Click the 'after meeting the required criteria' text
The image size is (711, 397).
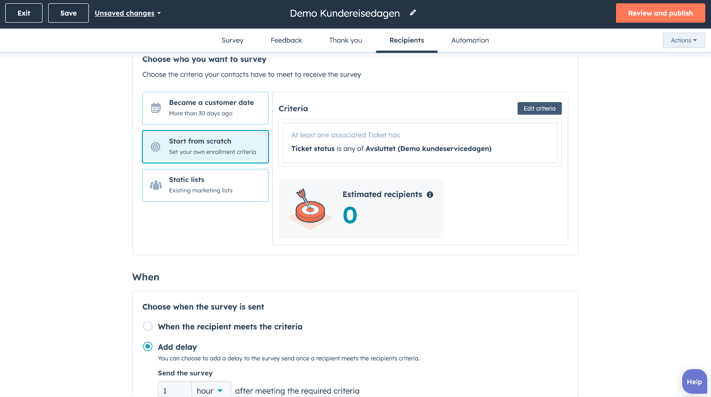tap(297, 391)
